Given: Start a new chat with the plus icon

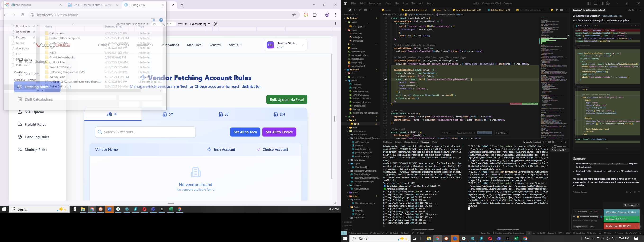Looking at the screenshot, I should [626, 10].
